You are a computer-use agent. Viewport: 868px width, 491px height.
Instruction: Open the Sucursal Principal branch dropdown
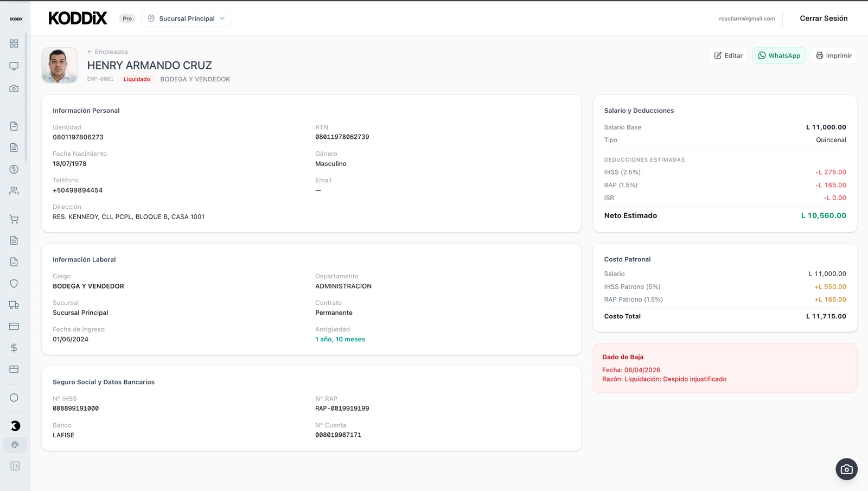coord(186,18)
